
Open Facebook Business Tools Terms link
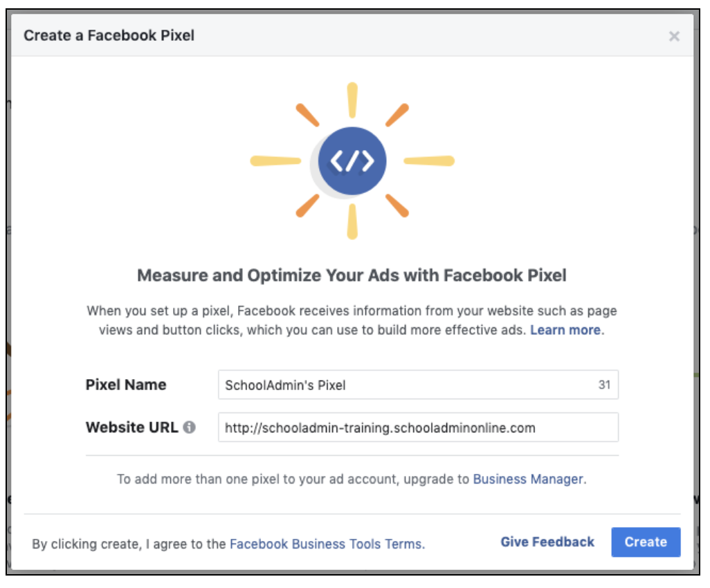pos(326,544)
